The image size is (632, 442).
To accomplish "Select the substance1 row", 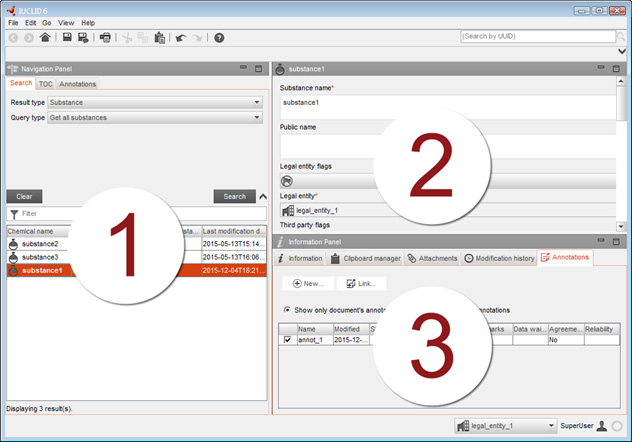I will pos(136,270).
